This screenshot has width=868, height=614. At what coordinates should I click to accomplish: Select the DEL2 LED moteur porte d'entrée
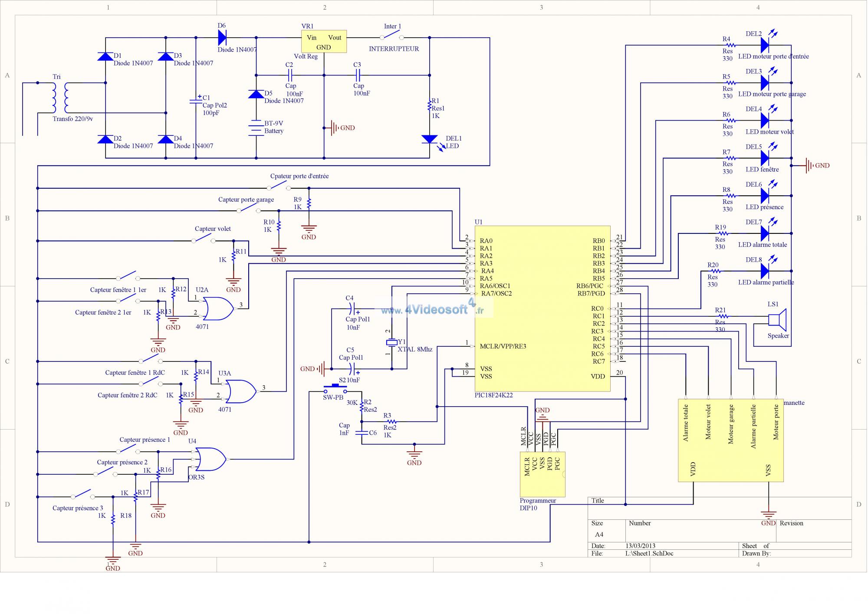click(x=765, y=45)
